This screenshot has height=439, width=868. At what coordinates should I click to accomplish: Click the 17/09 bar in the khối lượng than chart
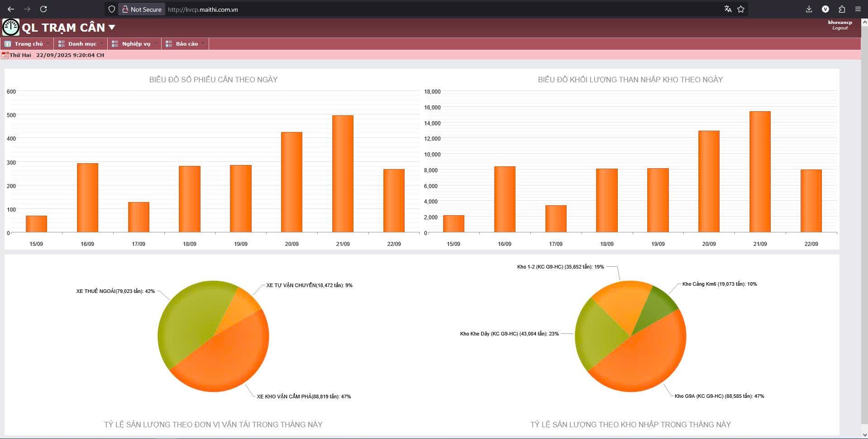click(x=556, y=219)
